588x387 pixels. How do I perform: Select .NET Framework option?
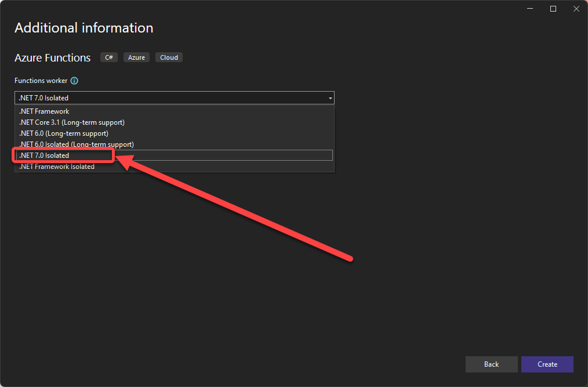[175, 111]
